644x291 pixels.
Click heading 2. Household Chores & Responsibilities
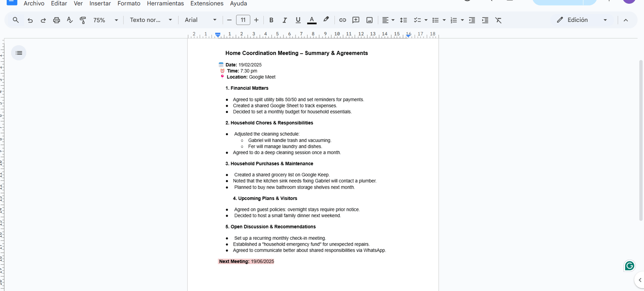point(269,123)
